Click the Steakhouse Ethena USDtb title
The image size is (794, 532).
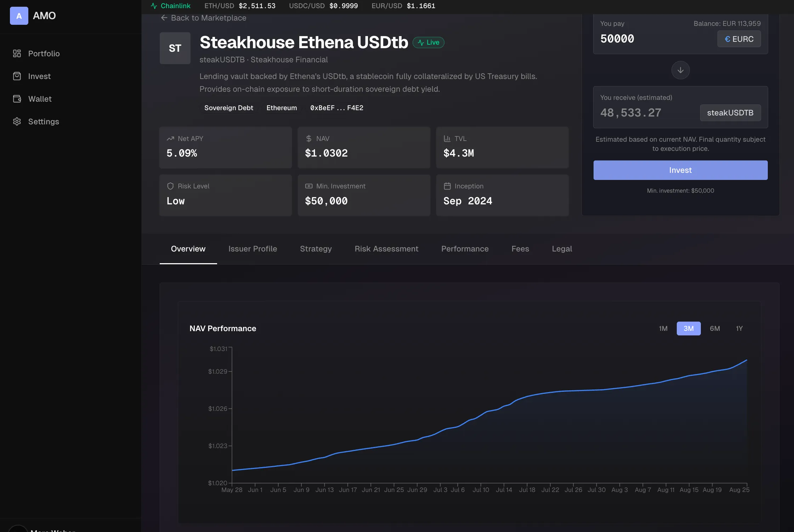[304, 42]
